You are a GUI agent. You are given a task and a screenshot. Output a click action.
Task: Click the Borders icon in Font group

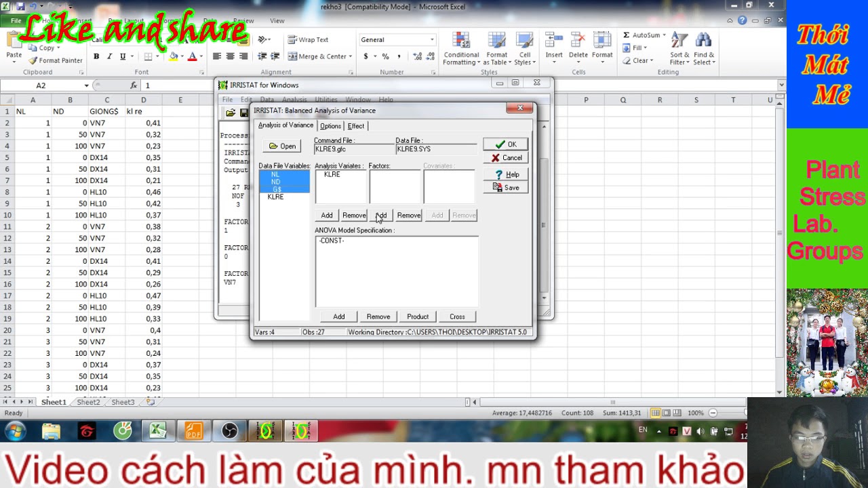(148, 56)
